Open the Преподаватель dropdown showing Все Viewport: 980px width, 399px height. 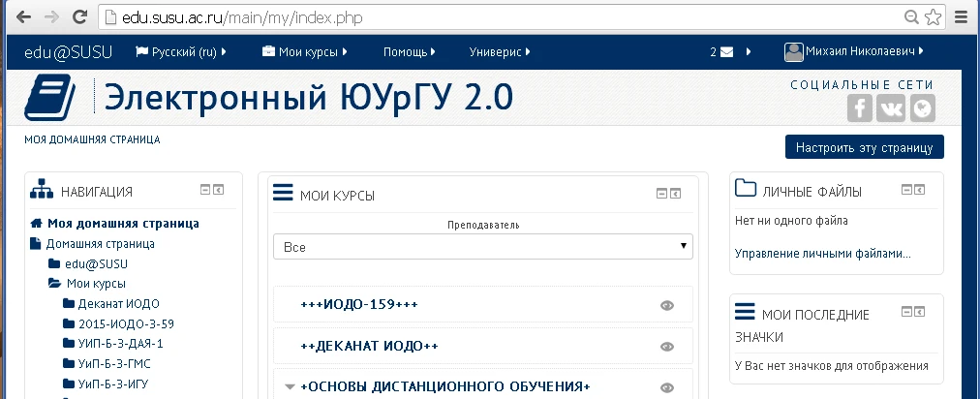pos(483,246)
